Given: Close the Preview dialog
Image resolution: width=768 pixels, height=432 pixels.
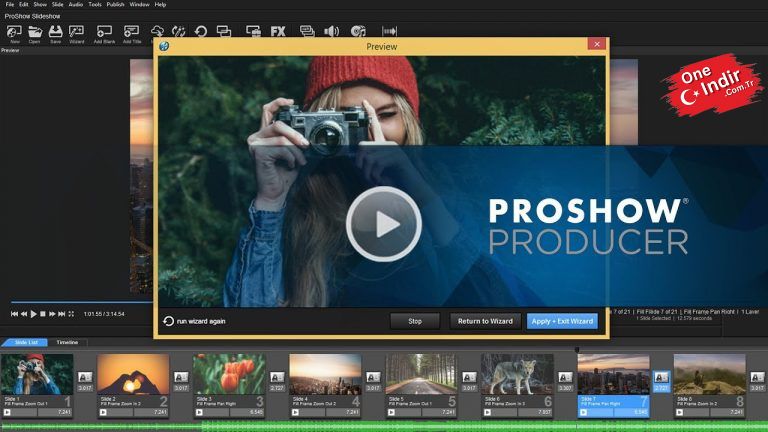Looking at the screenshot, I should pos(597,44).
